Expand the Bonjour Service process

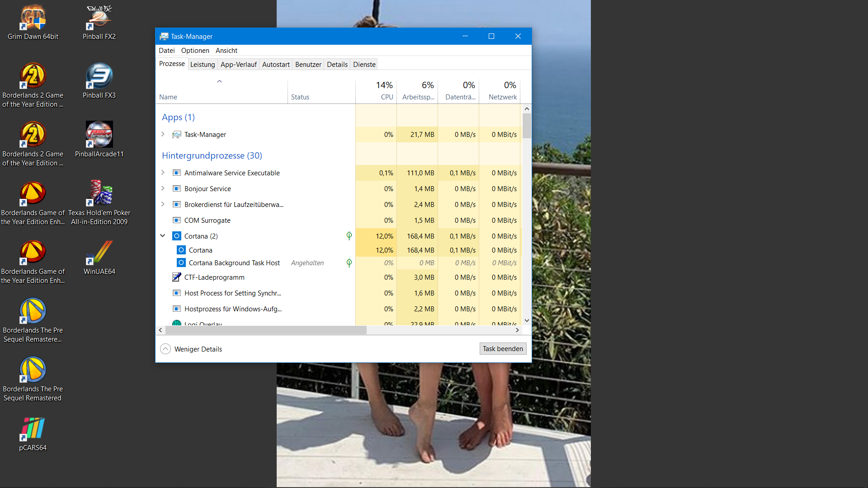[163, 188]
